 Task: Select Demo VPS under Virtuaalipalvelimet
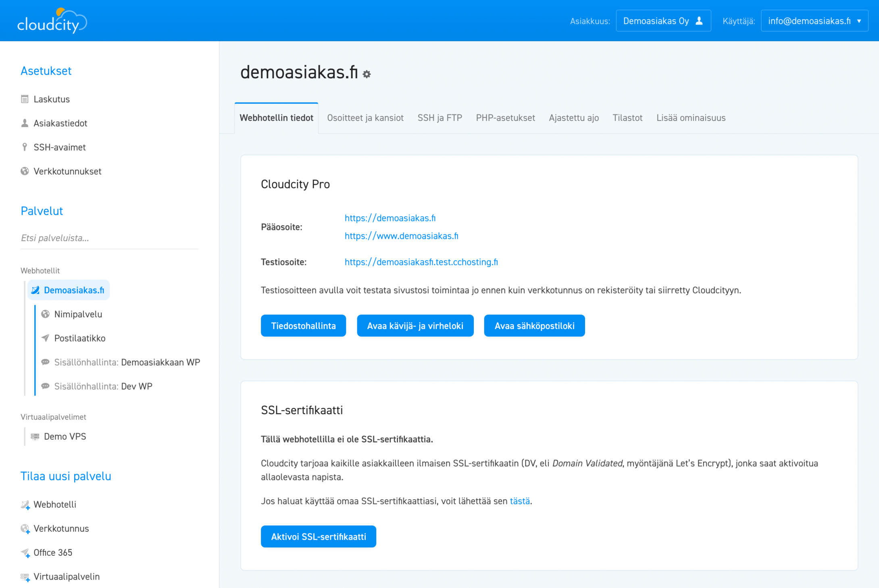[65, 436]
